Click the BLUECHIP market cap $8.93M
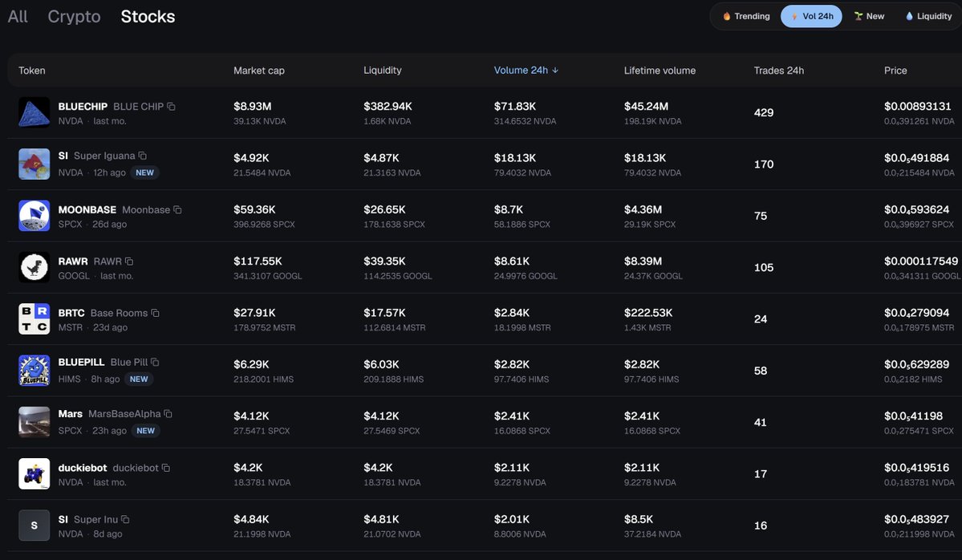This screenshot has width=962, height=560. (x=252, y=107)
